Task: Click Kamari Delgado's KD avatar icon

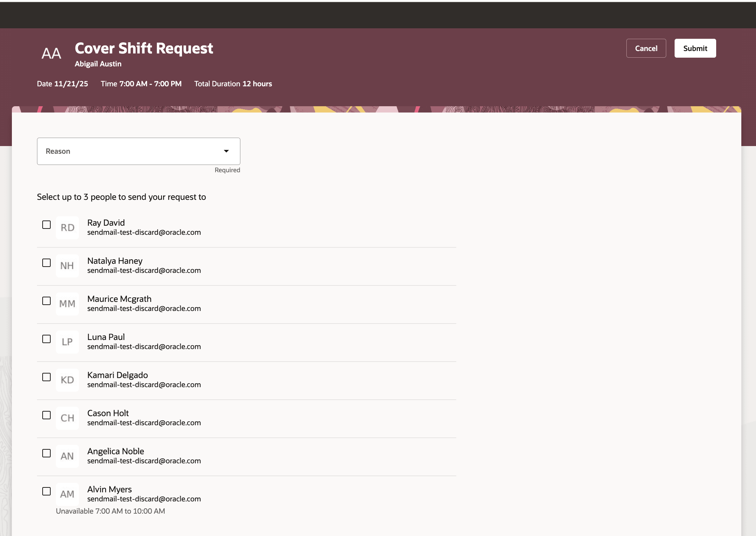Action: coord(67,380)
